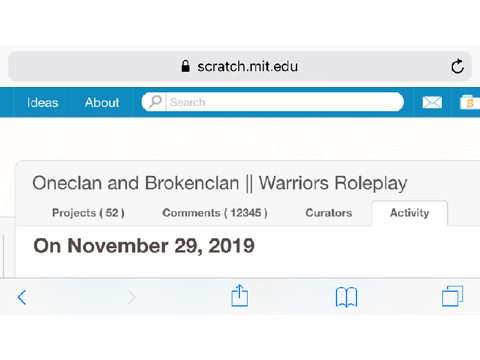The width and height of the screenshot is (480, 360).
Task: Go back with the left chevron
Action: click(22, 297)
